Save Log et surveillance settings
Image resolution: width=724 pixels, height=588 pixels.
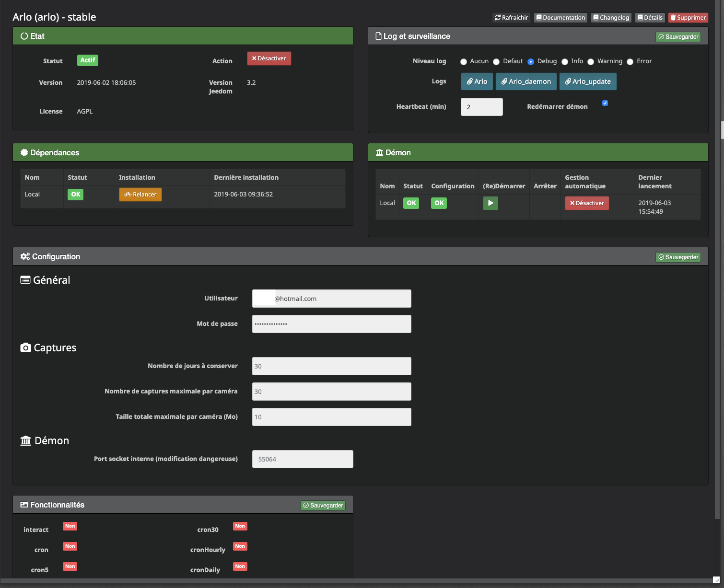tap(678, 37)
